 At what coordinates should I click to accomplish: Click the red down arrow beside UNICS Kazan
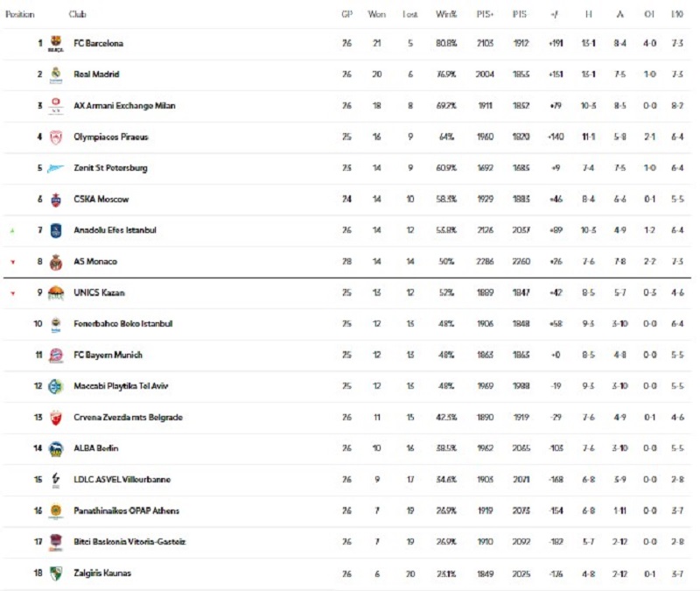(x=12, y=293)
